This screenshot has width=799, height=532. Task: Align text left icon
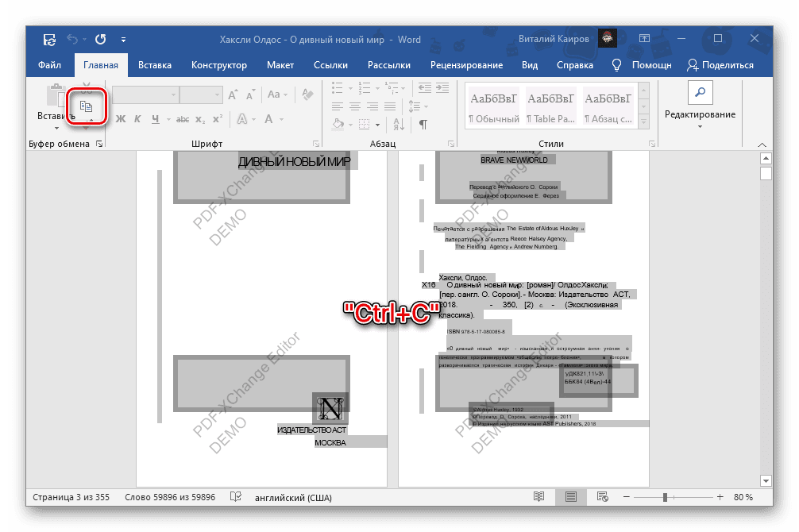(338, 106)
